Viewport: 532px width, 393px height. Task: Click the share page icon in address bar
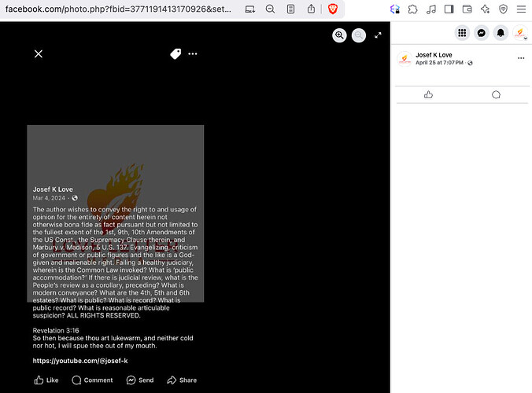[x=311, y=9]
